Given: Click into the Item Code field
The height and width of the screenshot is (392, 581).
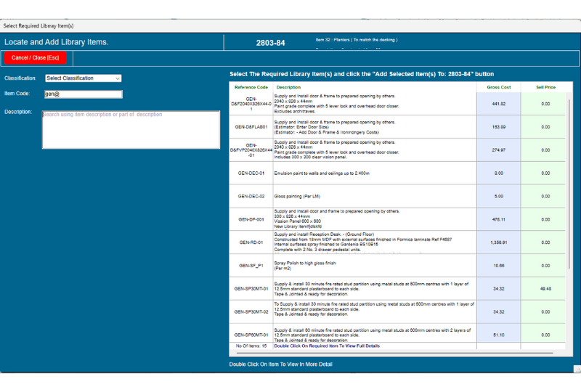Looking at the screenshot, I should (83, 94).
